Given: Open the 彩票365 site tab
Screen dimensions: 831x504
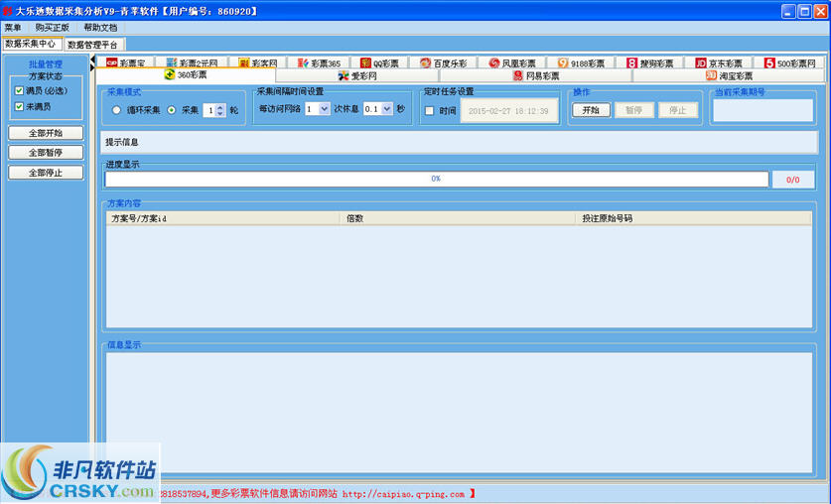Looking at the screenshot, I should tap(319, 63).
